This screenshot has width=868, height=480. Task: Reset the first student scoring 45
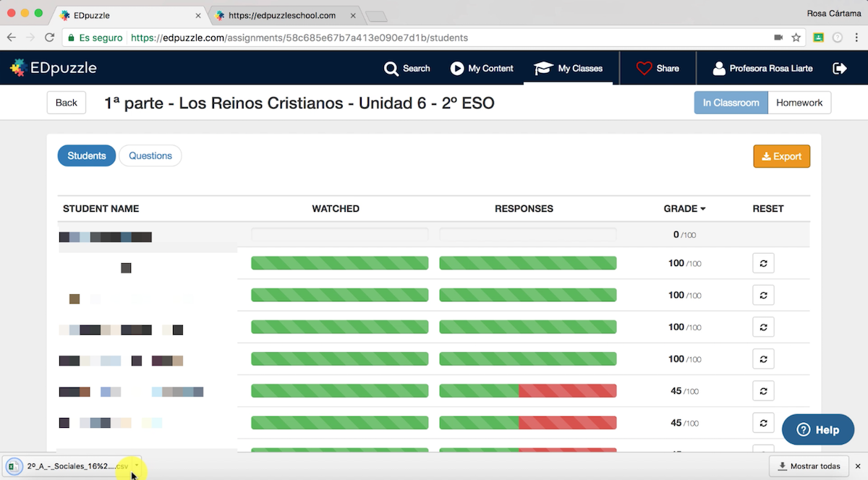pos(763,391)
